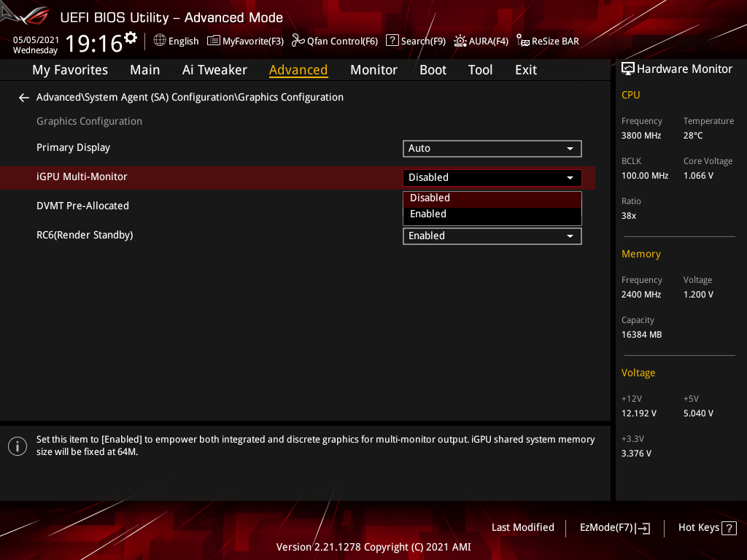747x560 pixels.
Task: Click the RC6 dropdown arrow
Action: pyautogui.click(x=570, y=236)
